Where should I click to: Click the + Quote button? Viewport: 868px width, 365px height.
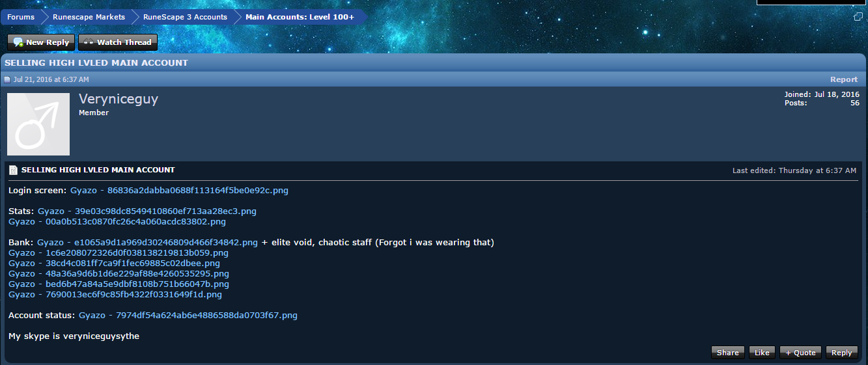800,353
